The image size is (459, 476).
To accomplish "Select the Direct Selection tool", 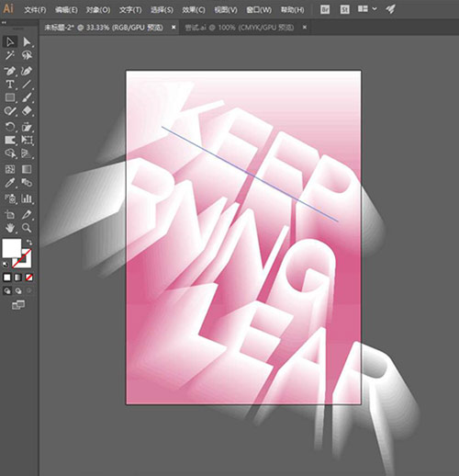I will coord(27,41).
